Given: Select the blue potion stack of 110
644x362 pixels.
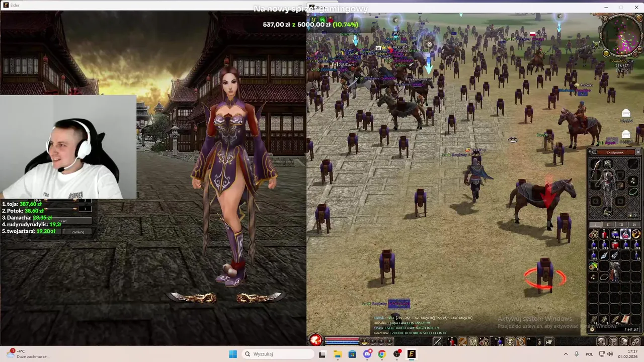Looking at the screenshot, I should [x=615, y=234].
